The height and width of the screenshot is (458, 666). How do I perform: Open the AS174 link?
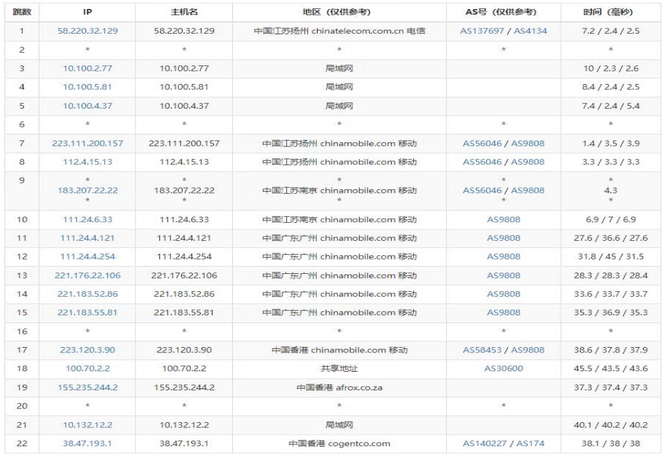point(530,444)
